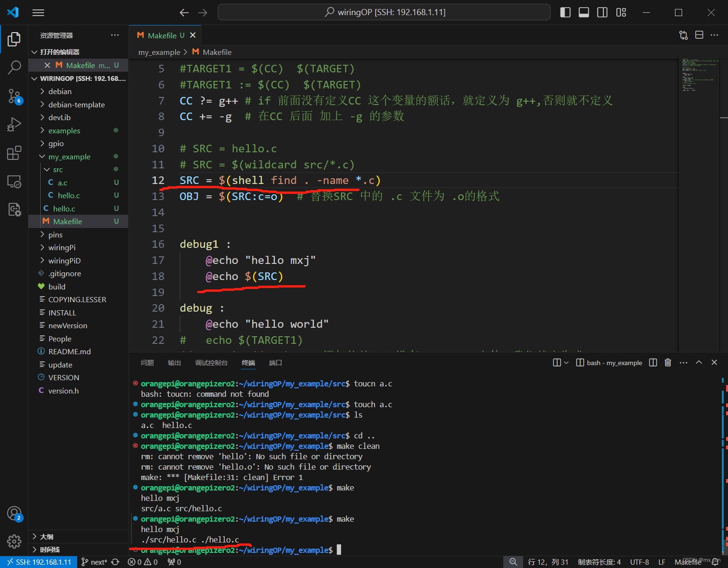Click the SSH: 192.168.1.11 remote indicator
728x568 pixels.
click(39, 562)
